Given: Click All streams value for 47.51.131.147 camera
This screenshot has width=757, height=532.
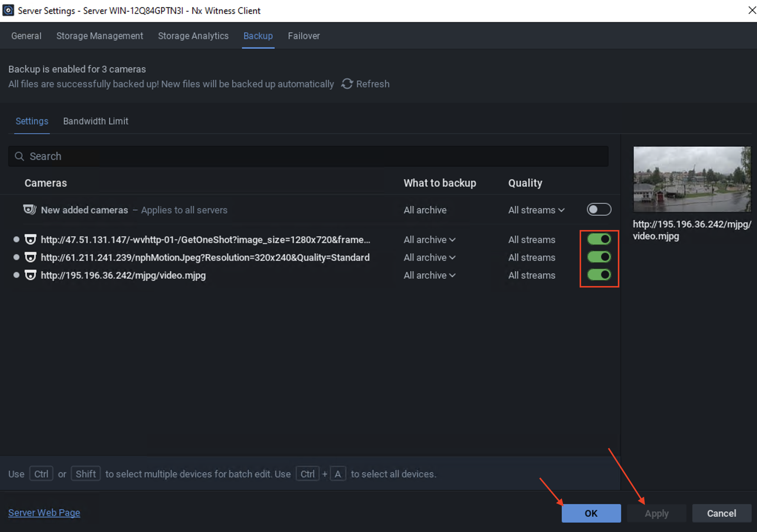Looking at the screenshot, I should coord(532,240).
